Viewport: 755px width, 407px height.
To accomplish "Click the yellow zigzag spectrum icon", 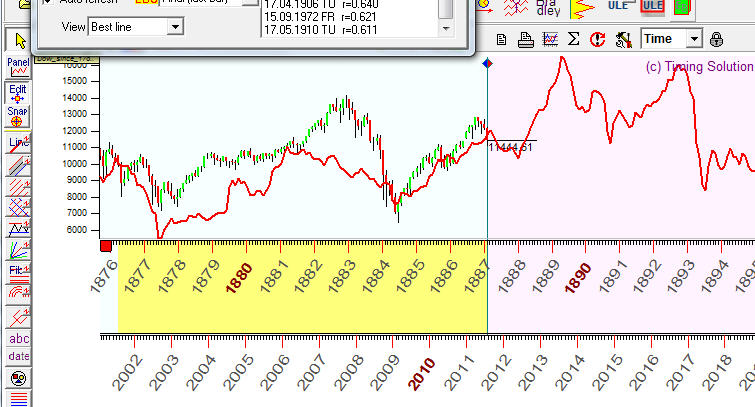I will pyautogui.click(x=582, y=9).
